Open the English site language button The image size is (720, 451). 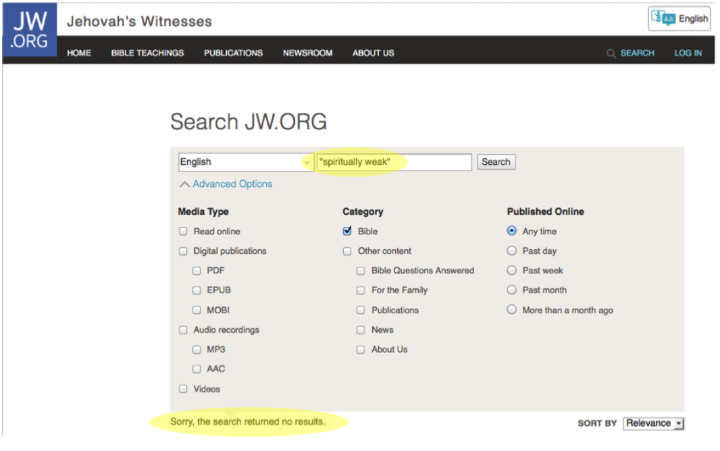(x=679, y=18)
